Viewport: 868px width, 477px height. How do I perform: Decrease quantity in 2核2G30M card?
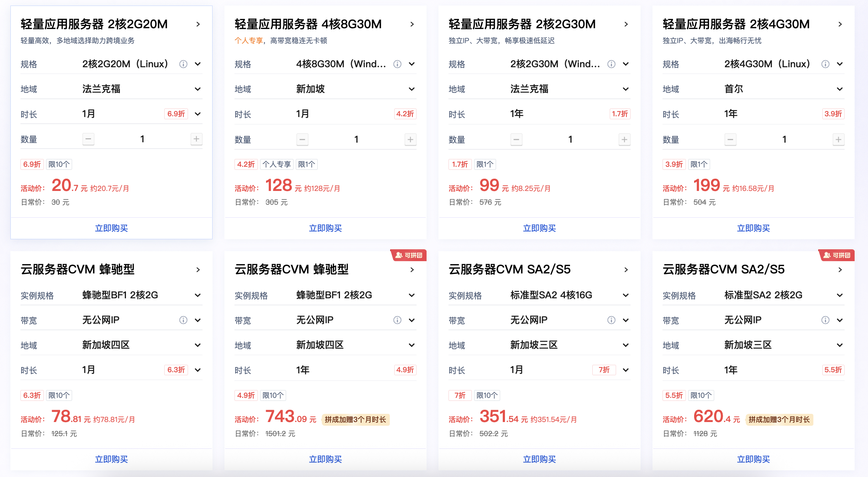point(516,139)
